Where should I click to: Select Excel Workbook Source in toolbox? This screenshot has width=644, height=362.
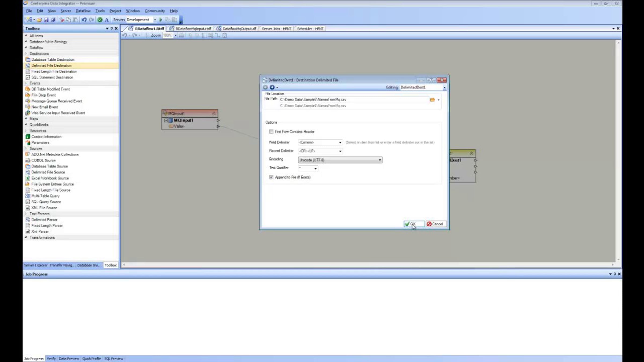point(50,178)
